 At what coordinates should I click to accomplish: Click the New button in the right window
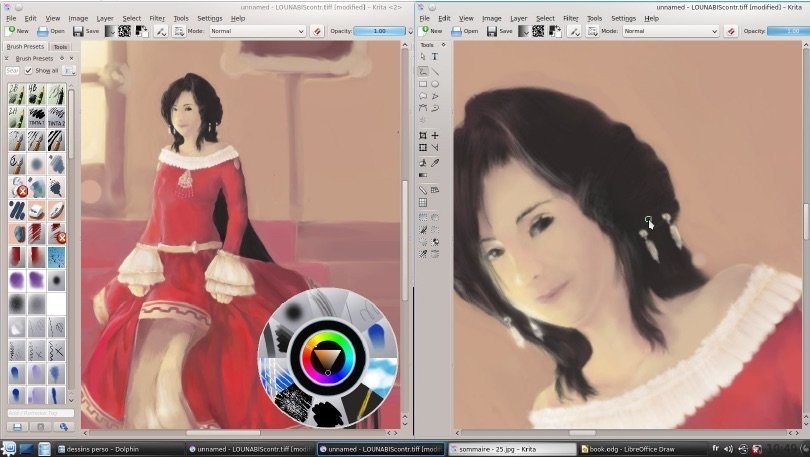pyautogui.click(x=431, y=31)
